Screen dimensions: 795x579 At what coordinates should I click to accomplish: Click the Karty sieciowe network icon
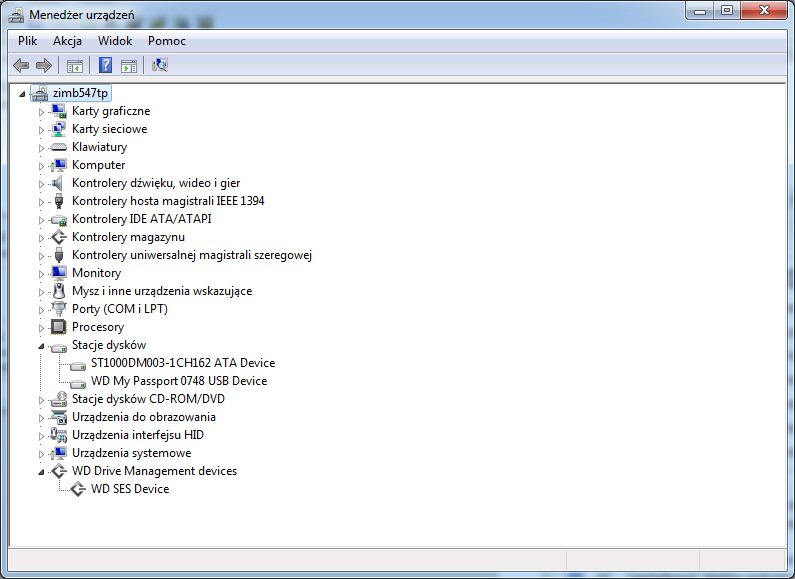pos(59,129)
